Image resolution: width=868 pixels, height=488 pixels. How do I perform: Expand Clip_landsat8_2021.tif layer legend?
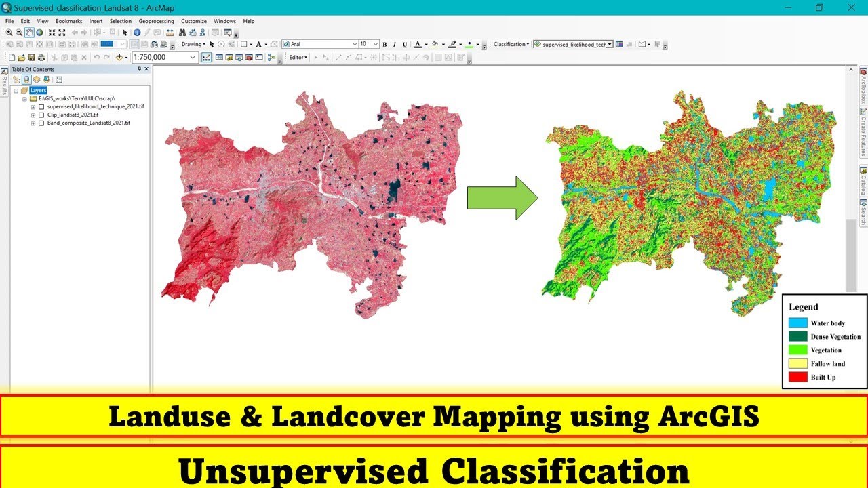point(33,115)
